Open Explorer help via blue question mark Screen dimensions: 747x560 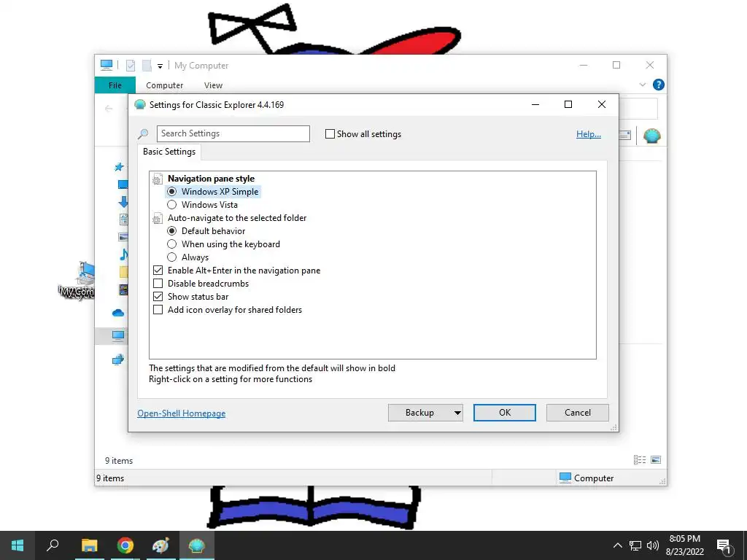[x=659, y=85]
